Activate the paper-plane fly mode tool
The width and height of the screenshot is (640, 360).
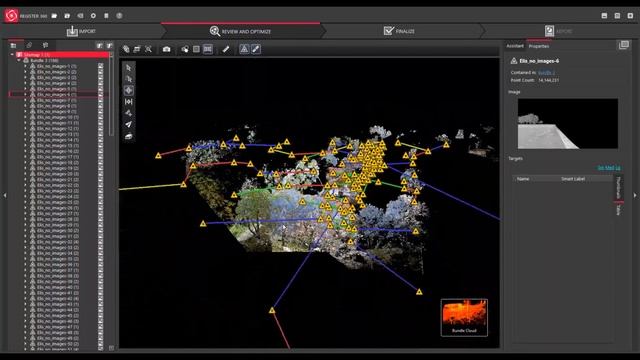(129, 124)
